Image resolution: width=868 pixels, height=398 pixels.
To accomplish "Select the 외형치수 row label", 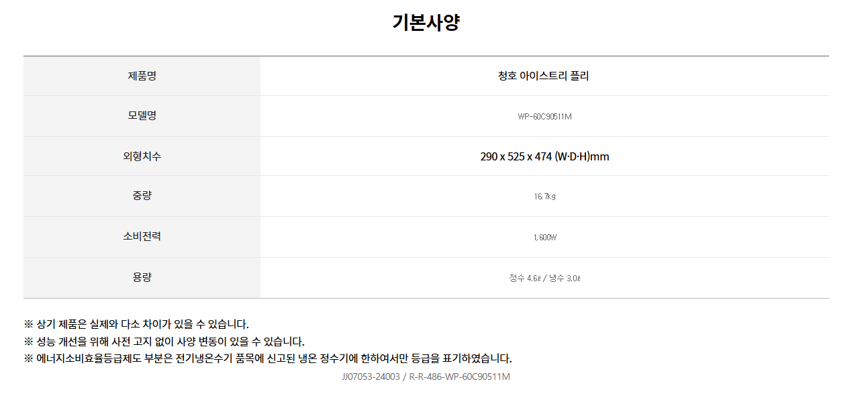I will click(142, 156).
